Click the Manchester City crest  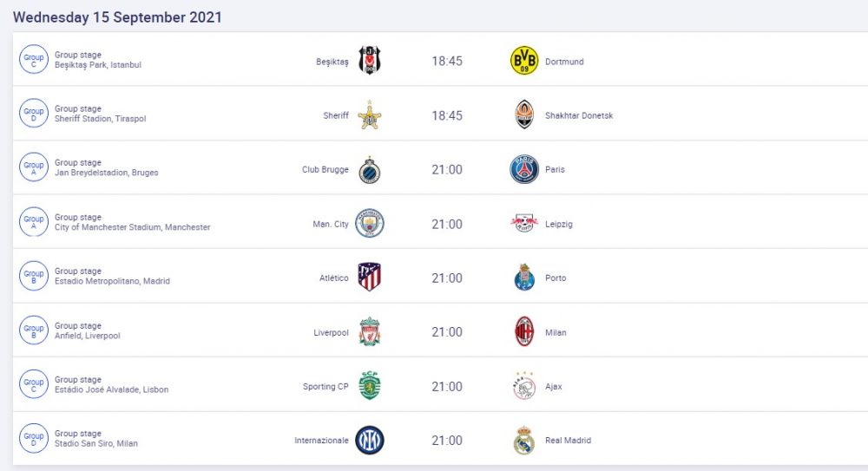tap(370, 224)
